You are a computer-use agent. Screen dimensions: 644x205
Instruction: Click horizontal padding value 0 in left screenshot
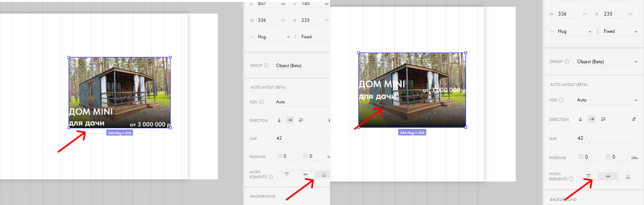point(285,156)
